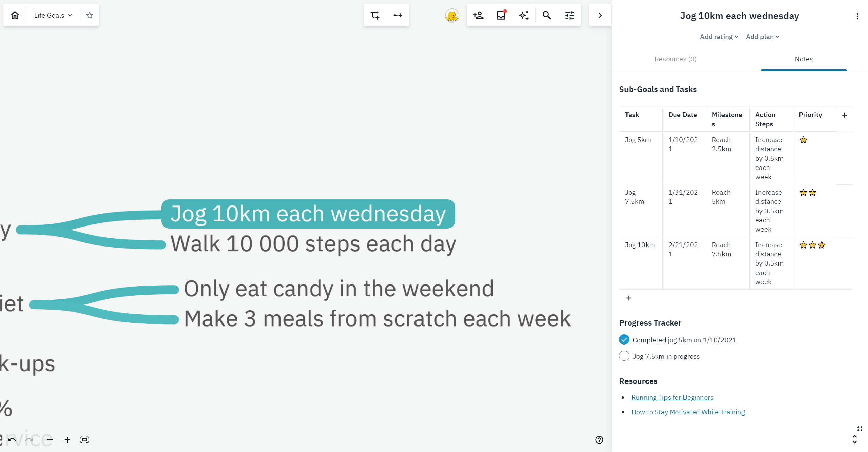Select the Notes tab

[803, 59]
